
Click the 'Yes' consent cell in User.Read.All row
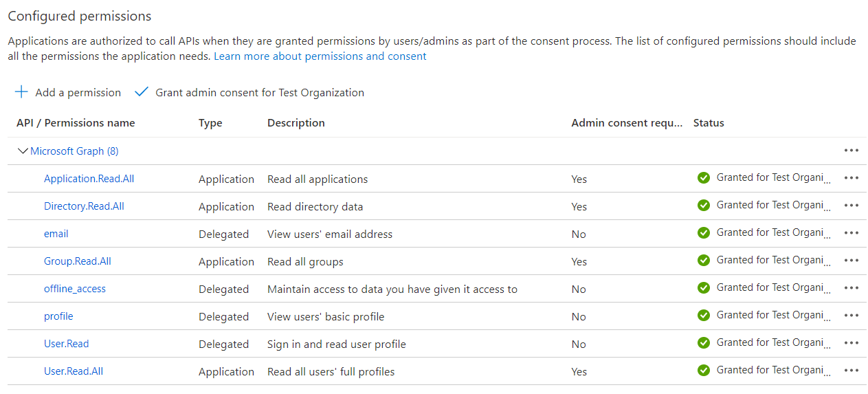pyautogui.click(x=579, y=371)
